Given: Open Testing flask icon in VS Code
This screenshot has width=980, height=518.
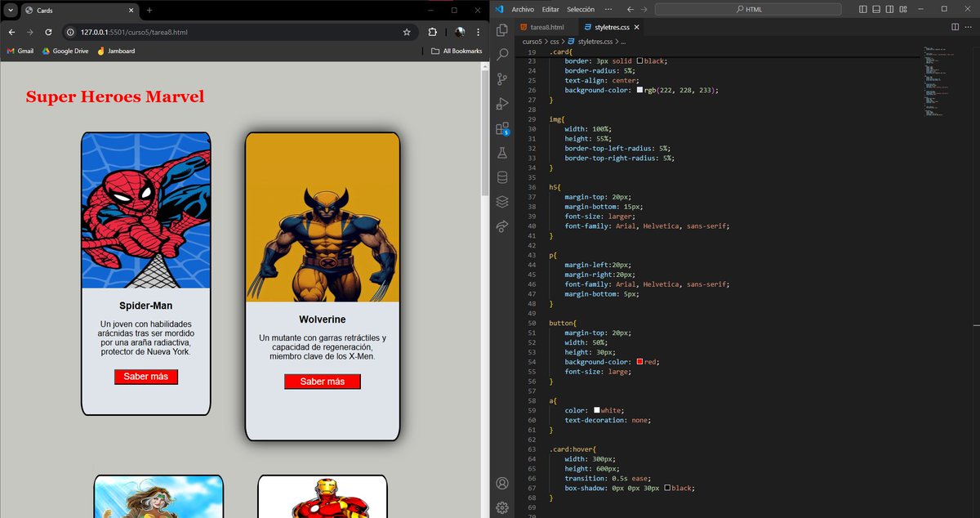Looking at the screenshot, I should tap(502, 153).
